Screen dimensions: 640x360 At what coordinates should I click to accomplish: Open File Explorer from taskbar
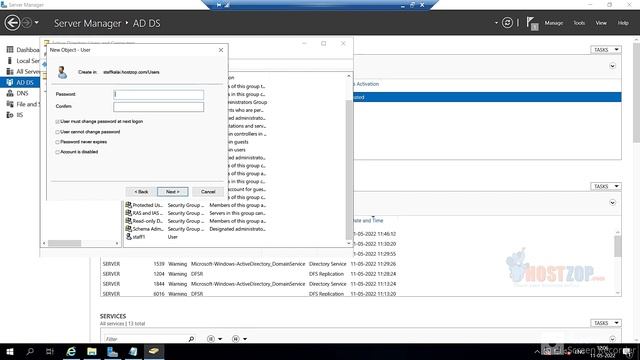click(92, 351)
